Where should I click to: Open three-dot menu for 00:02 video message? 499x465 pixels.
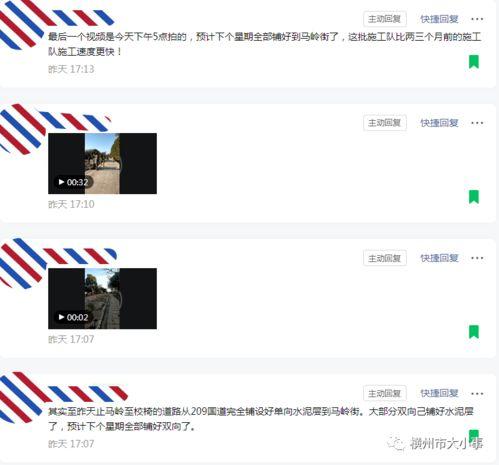(x=477, y=258)
